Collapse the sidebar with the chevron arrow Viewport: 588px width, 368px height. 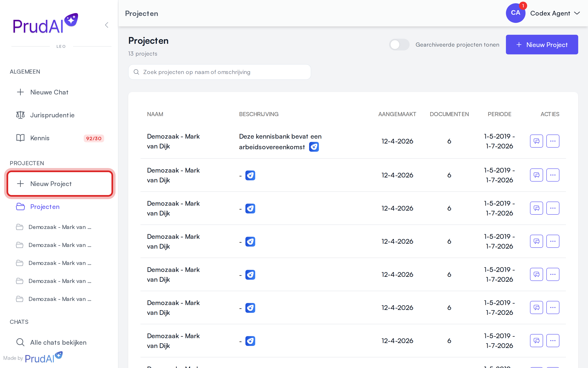point(106,25)
